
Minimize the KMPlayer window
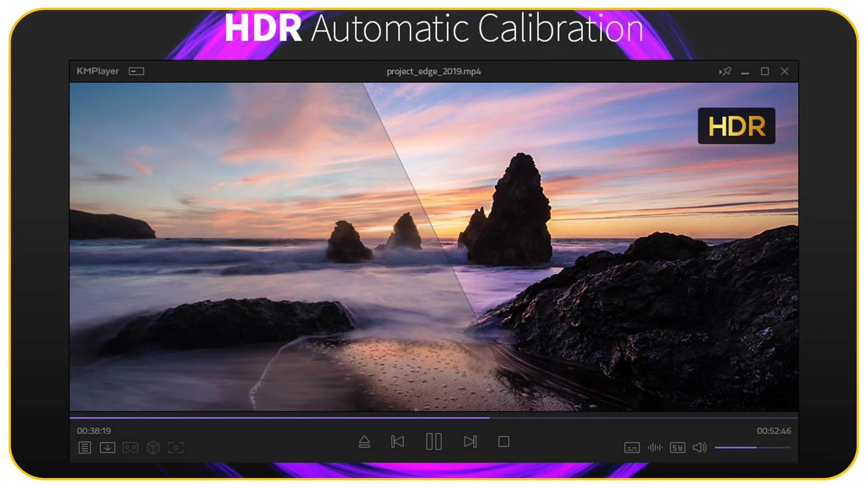(745, 72)
